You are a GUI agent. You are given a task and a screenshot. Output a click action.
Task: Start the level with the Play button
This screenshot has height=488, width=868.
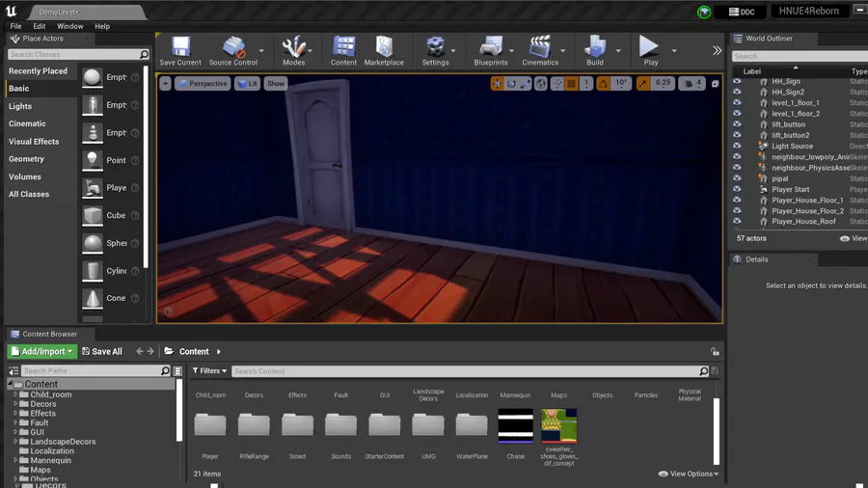click(650, 51)
